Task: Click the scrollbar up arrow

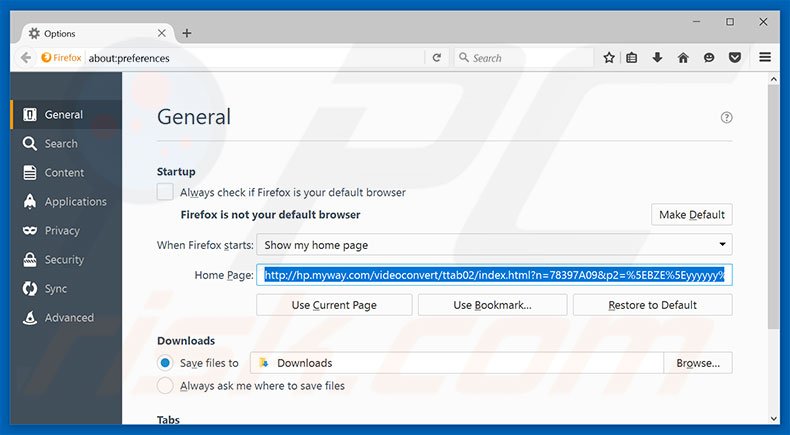Action: click(773, 79)
